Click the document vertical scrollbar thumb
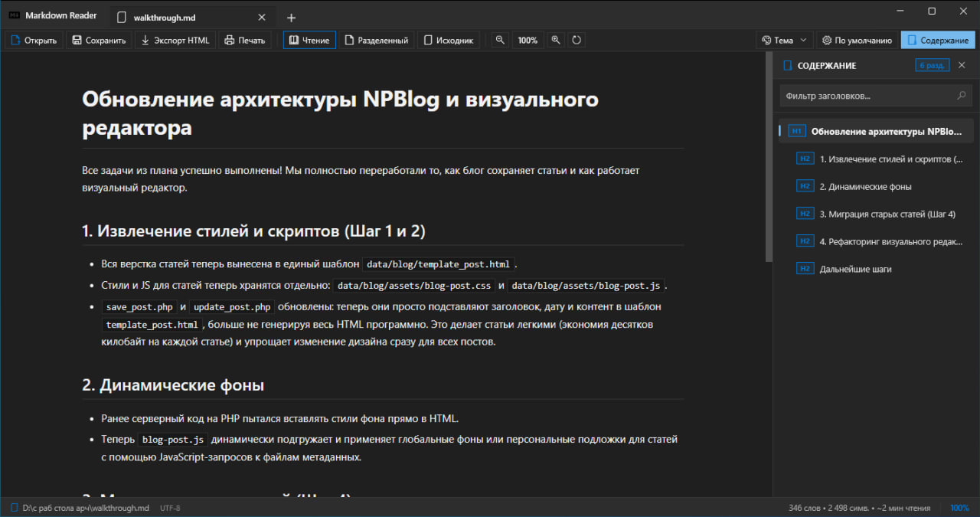980x517 pixels. coord(769,158)
